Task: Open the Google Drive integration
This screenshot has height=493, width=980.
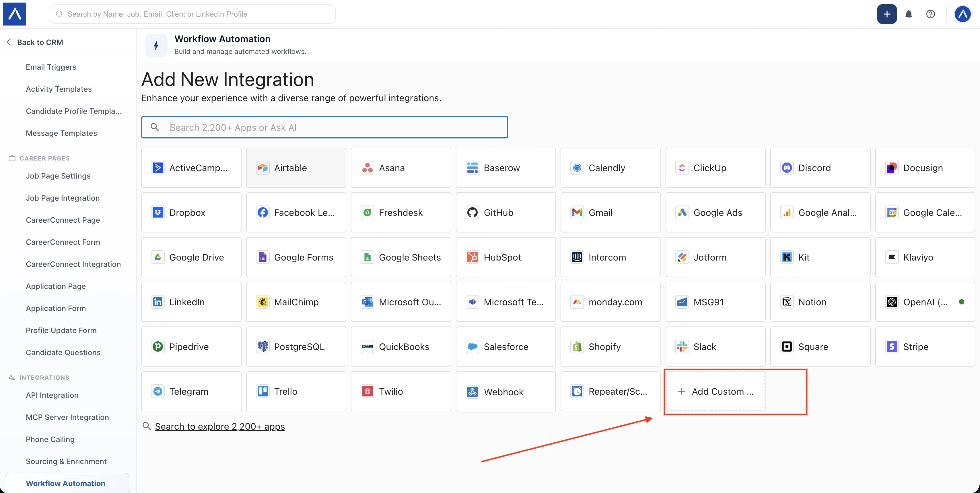Action: (x=191, y=257)
